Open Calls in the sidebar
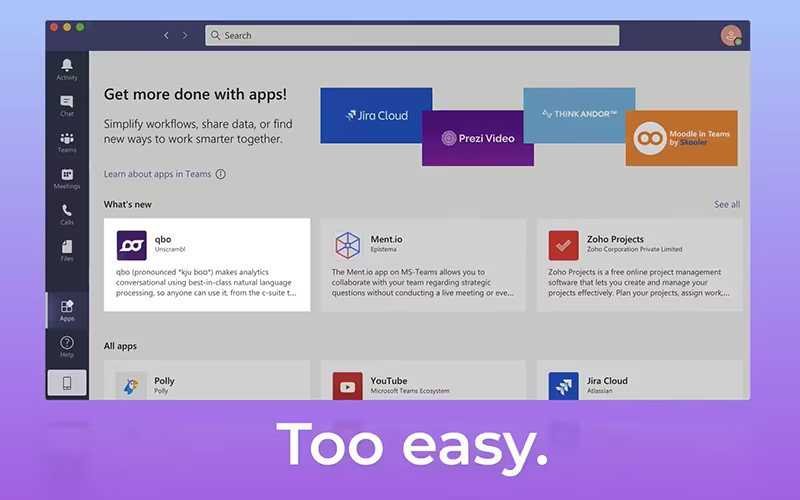Image resolution: width=800 pixels, height=500 pixels. pos(67,215)
